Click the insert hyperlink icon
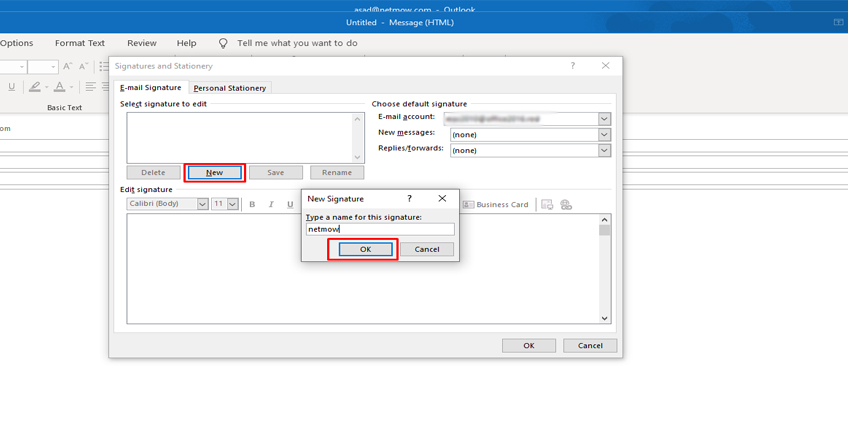 pyautogui.click(x=566, y=204)
